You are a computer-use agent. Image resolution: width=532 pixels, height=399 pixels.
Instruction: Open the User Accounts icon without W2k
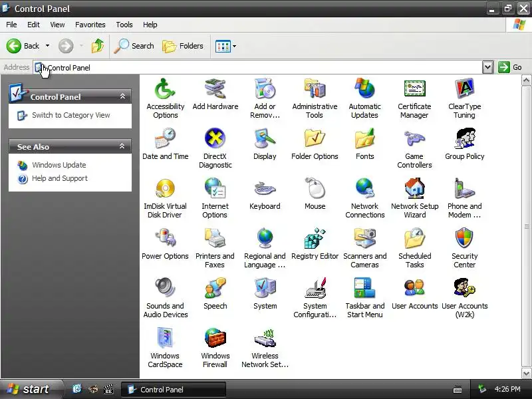pos(414,288)
